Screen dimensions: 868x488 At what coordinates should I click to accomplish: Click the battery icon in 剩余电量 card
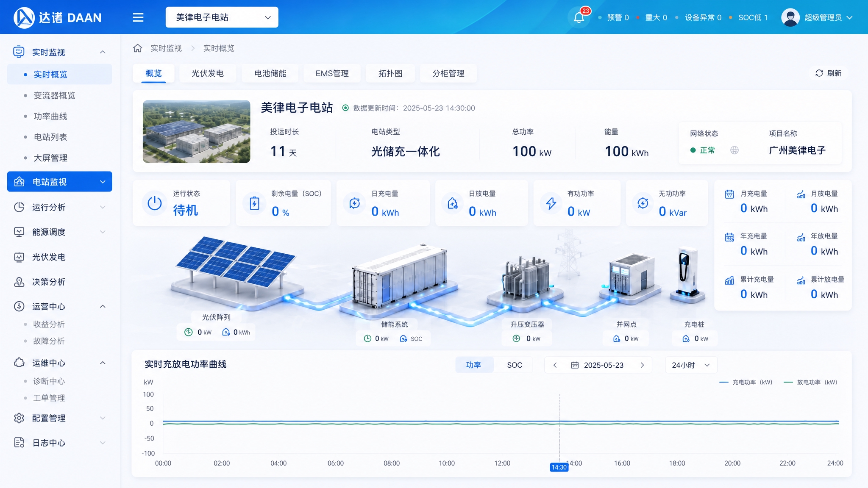(254, 203)
